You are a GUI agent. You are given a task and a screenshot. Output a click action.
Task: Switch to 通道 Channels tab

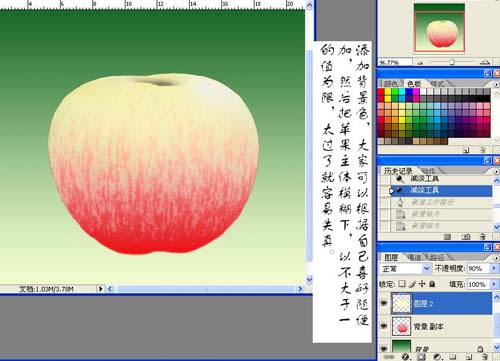click(x=414, y=257)
